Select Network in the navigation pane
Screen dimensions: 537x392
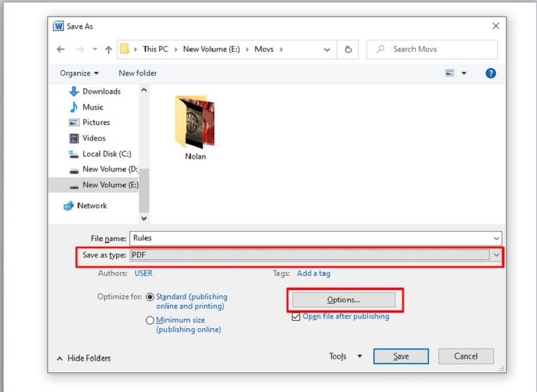click(x=92, y=206)
